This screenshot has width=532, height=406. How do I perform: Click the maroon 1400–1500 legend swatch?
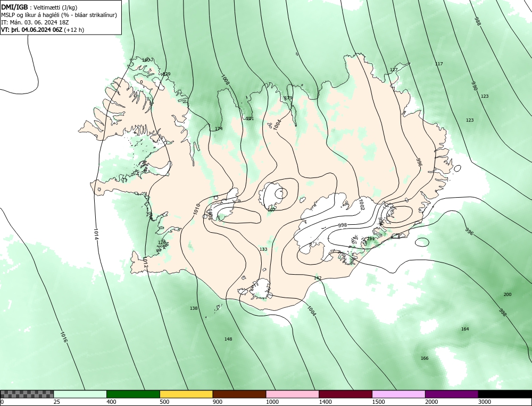click(x=345, y=394)
